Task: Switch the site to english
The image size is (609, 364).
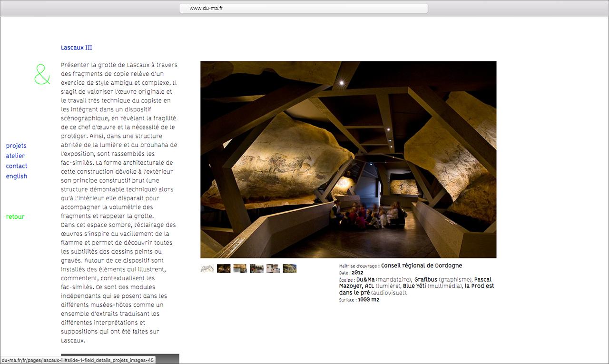Action: tap(17, 177)
